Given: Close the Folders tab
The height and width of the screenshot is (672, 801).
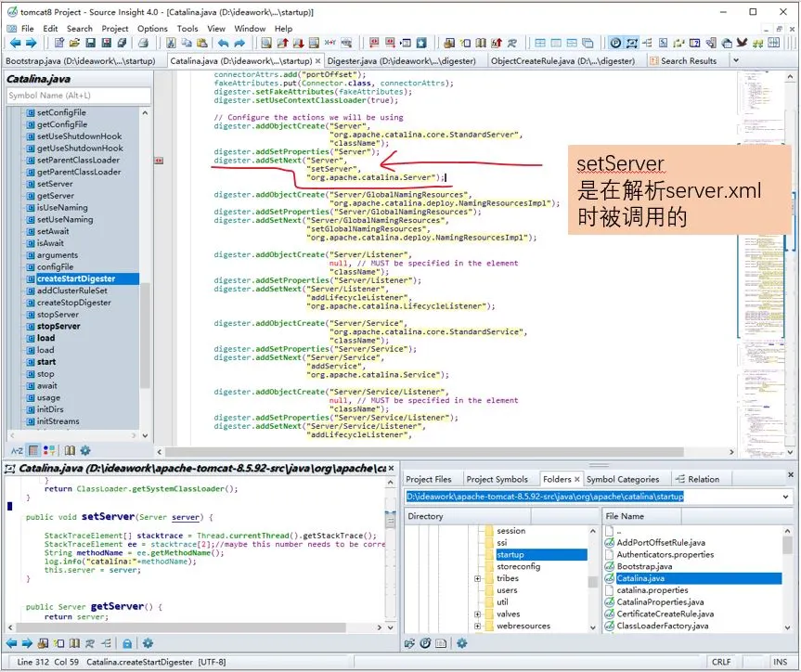Looking at the screenshot, I should point(576,479).
